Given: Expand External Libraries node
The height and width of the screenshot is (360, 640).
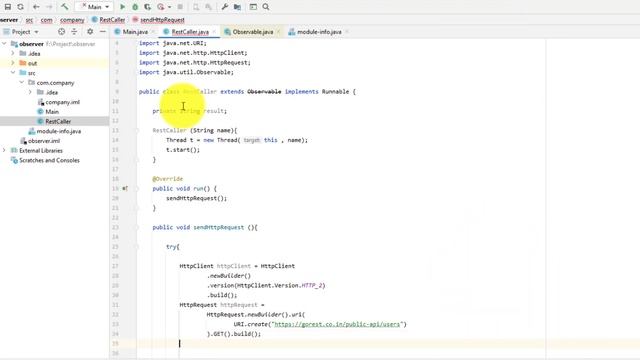Looking at the screenshot, I should (x=4, y=151).
